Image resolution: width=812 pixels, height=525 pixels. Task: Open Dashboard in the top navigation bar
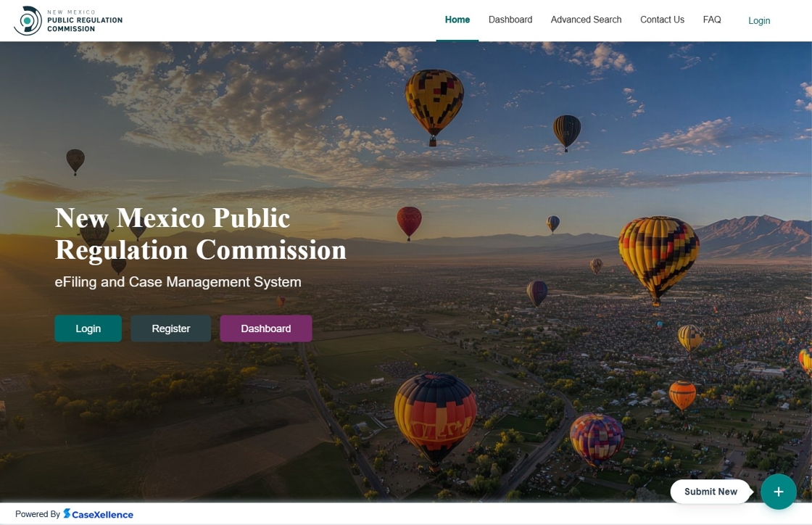(510, 20)
